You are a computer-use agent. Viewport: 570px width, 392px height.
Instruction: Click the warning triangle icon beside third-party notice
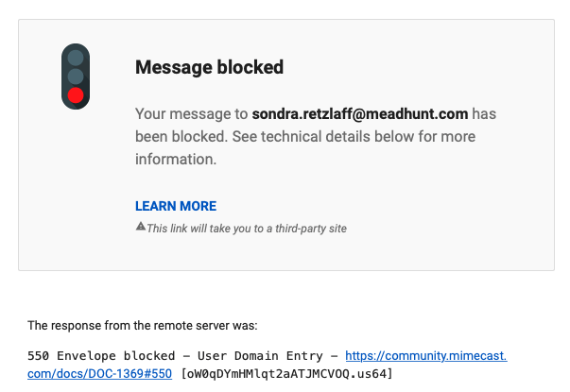pos(141,227)
